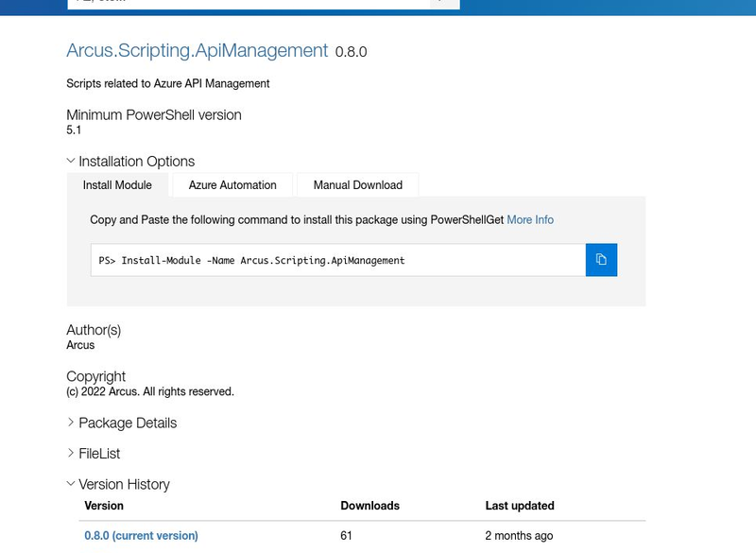Click the search box at the top
This screenshot has height=553, width=756.
[249, 4]
